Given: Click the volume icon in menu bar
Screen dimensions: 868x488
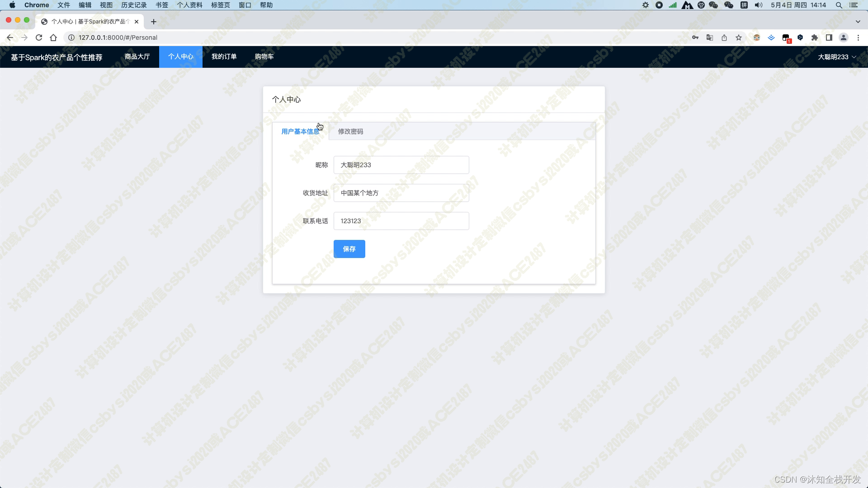Looking at the screenshot, I should [x=759, y=5].
